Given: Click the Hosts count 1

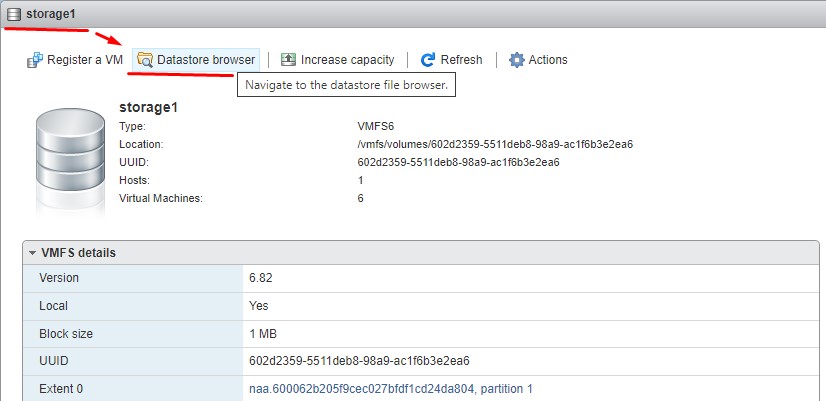Looking at the screenshot, I should 360,180.
